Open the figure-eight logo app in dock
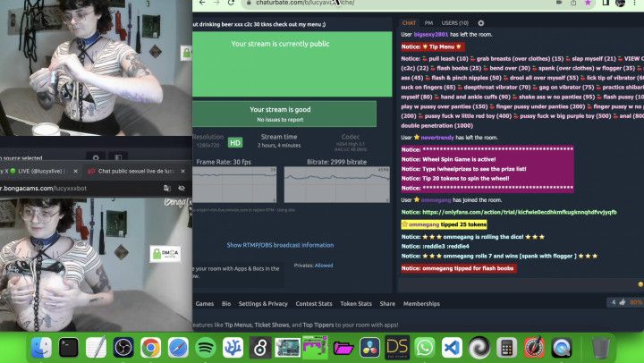644x363 pixels. point(260,348)
